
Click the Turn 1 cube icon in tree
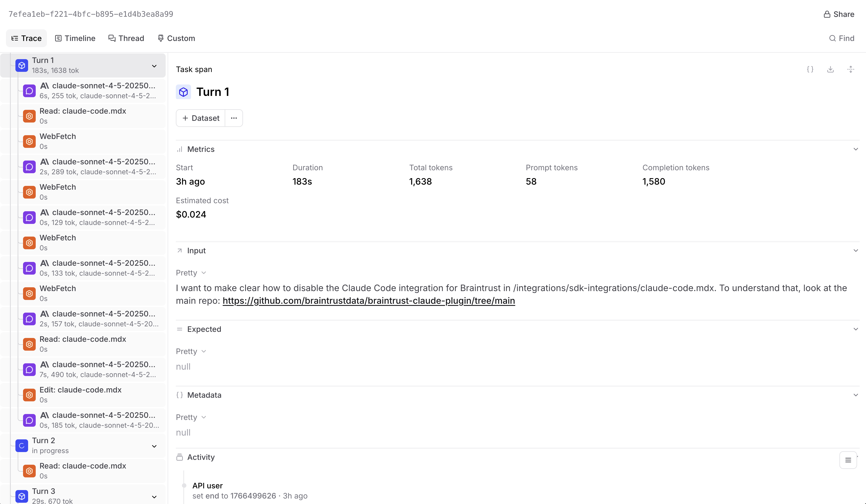point(22,65)
